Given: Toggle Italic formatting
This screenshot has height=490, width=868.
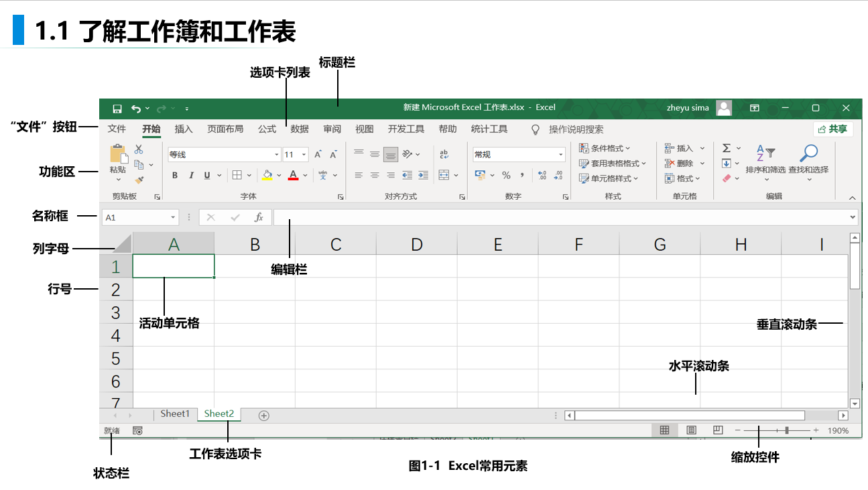Looking at the screenshot, I should 191,176.
